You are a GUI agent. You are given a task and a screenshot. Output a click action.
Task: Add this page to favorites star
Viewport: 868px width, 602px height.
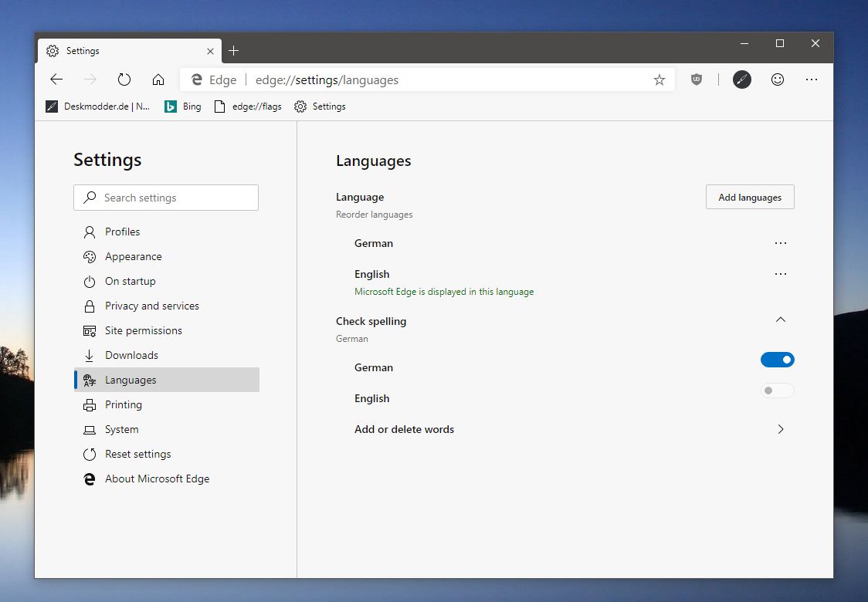(659, 79)
